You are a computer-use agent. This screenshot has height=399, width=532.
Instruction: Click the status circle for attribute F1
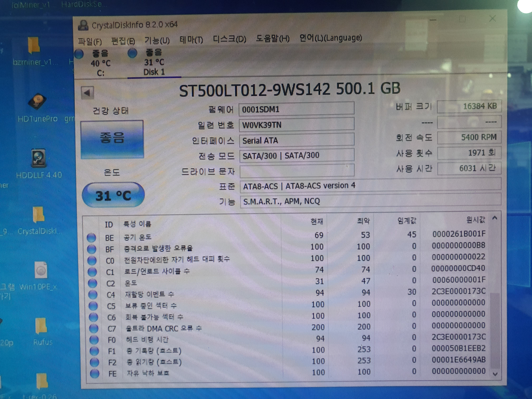[x=94, y=351]
